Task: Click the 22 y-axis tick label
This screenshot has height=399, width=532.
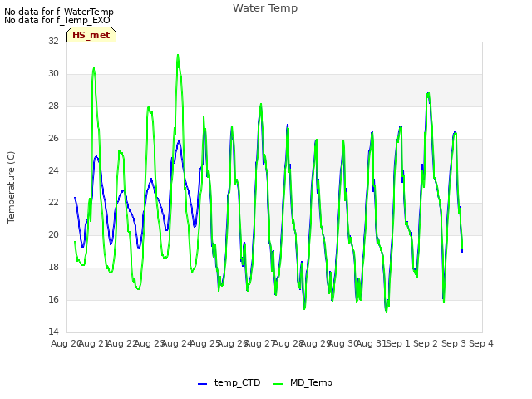Action: coord(53,203)
